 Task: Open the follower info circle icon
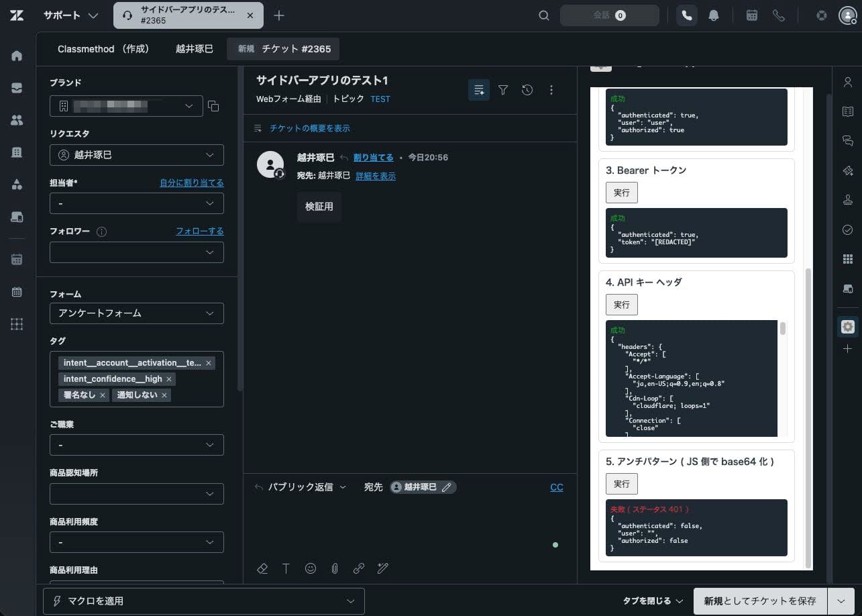(102, 232)
